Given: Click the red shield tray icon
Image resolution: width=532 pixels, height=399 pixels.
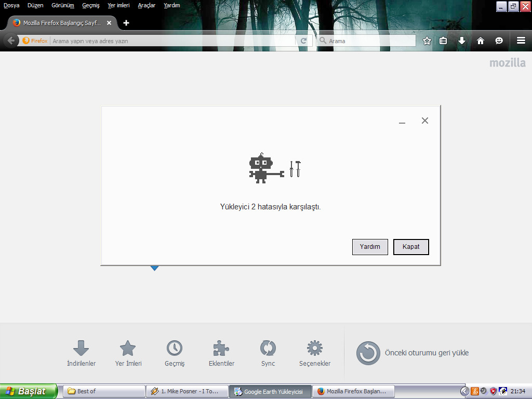Looking at the screenshot, I should coord(494,391).
